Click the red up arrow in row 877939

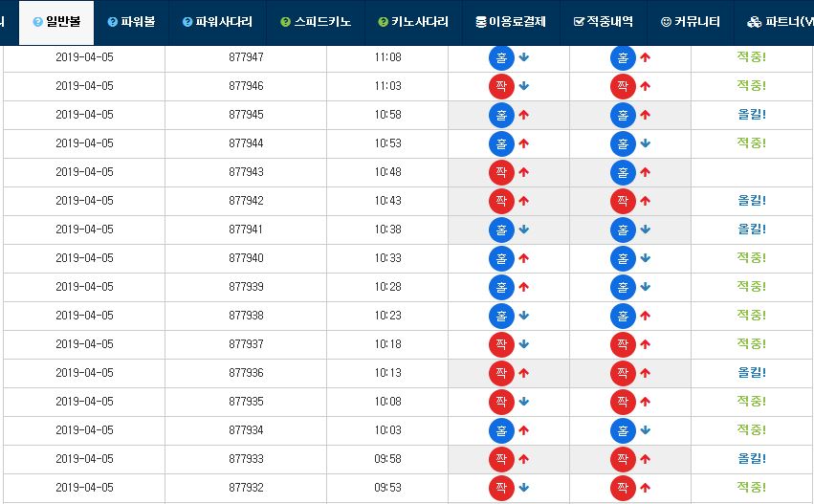pos(524,287)
